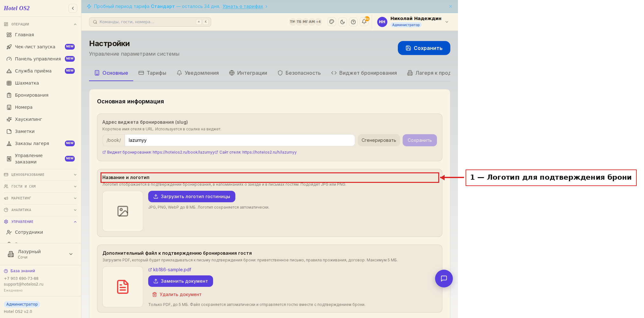Image resolution: width=644 pixels, height=318 pixels.
Task: Click the +4 staff avatars badge
Action: tap(318, 22)
